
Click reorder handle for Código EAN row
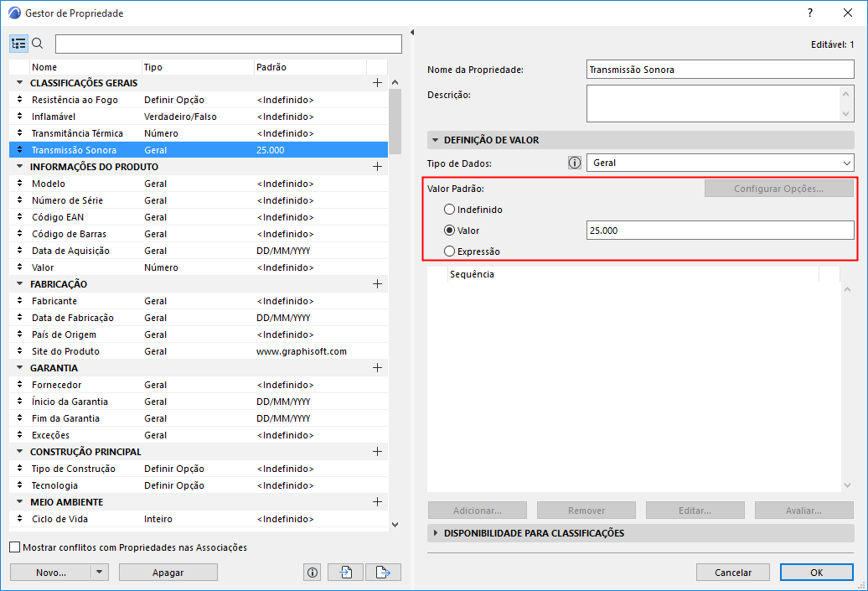[x=19, y=217]
